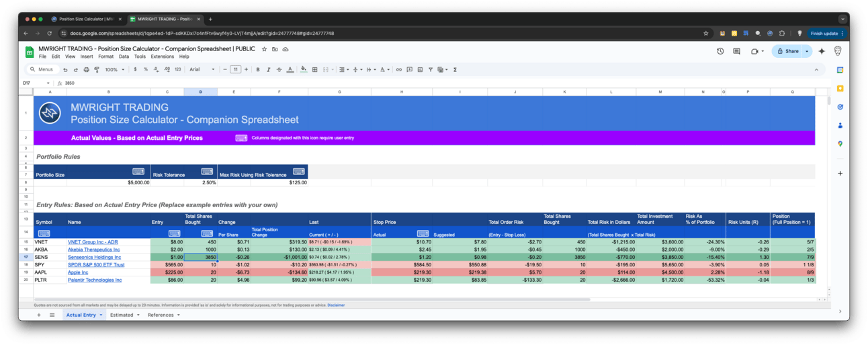Open the Palantir Technologies Inc link
Image resolution: width=868 pixels, height=345 pixels.
click(95, 279)
